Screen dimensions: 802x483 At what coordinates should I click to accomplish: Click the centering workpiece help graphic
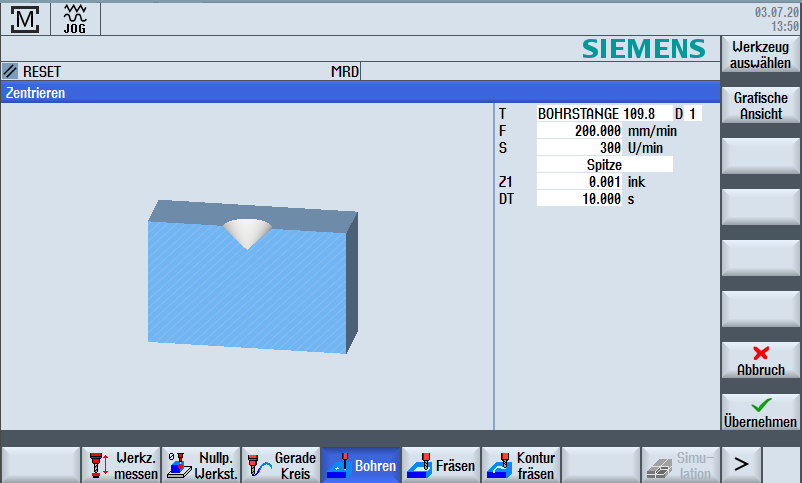tap(253, 277)
